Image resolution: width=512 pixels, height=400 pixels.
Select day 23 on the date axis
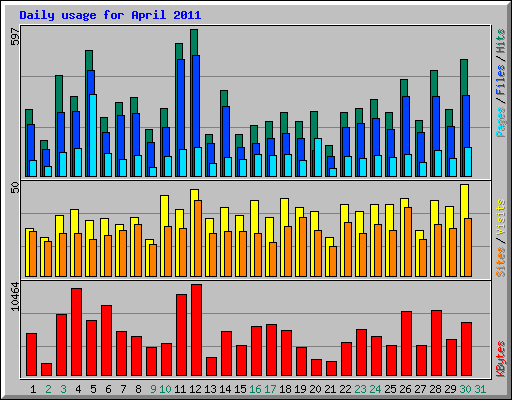coord(360,389)
